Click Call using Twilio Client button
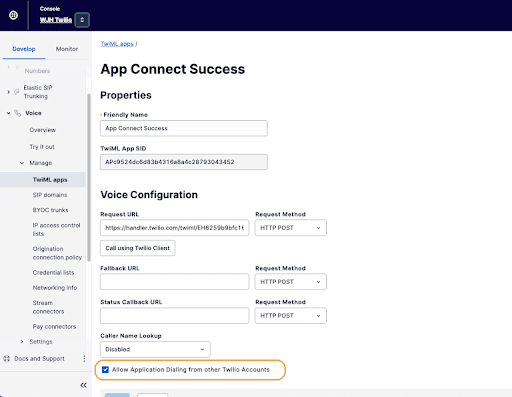 138,248
